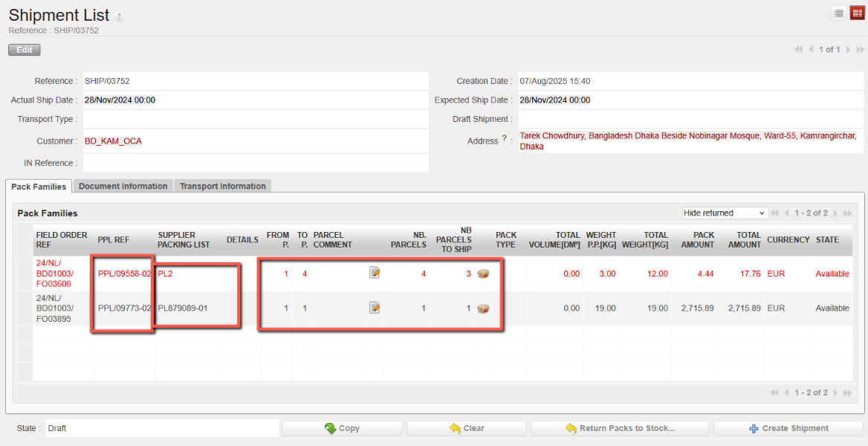Open customer link BD_KAM_OCA

[113, 141]
